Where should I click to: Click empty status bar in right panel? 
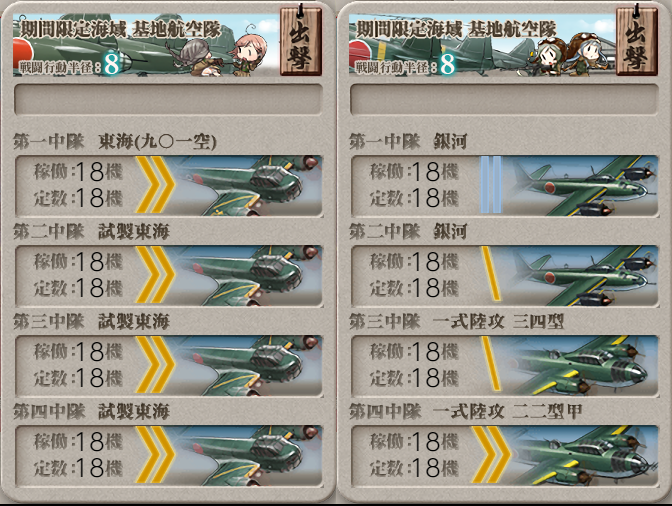[x=504, y=99]
